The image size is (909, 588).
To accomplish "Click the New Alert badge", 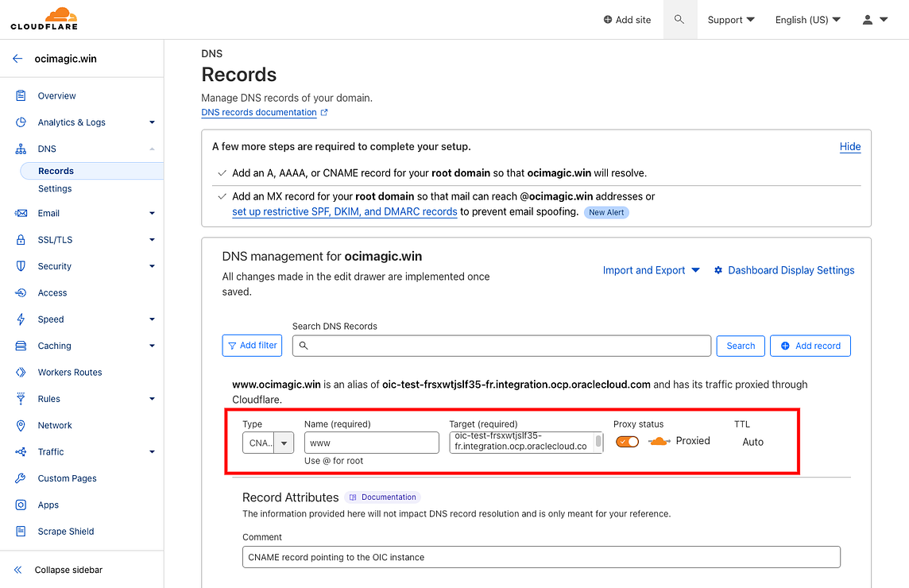I will 606,212.
